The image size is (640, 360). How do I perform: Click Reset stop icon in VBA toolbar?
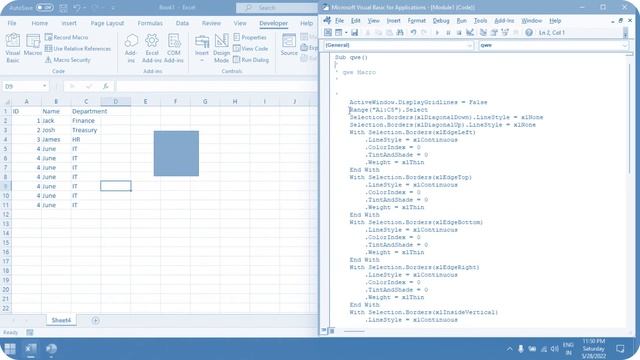pos(459,33)
